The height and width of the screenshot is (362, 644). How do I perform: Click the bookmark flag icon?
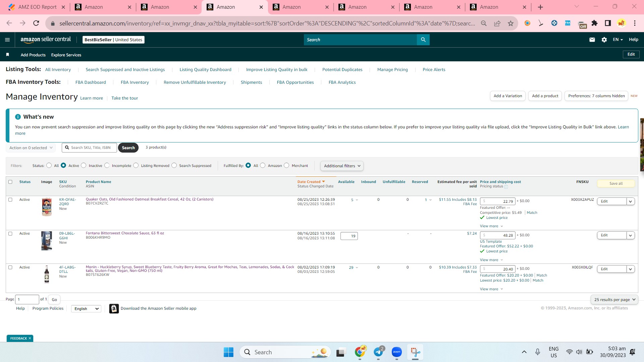7,55
